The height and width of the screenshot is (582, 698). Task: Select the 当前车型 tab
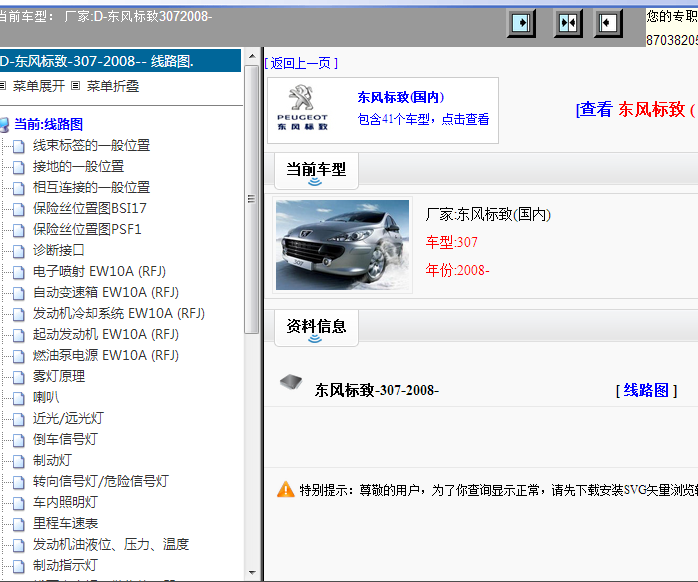[x=316, y=171]
